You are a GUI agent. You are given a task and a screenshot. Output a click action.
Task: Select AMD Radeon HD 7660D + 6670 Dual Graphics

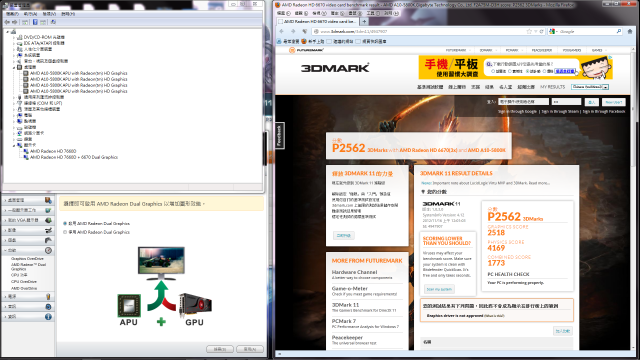pyautogui.click(x=74, y=157)
